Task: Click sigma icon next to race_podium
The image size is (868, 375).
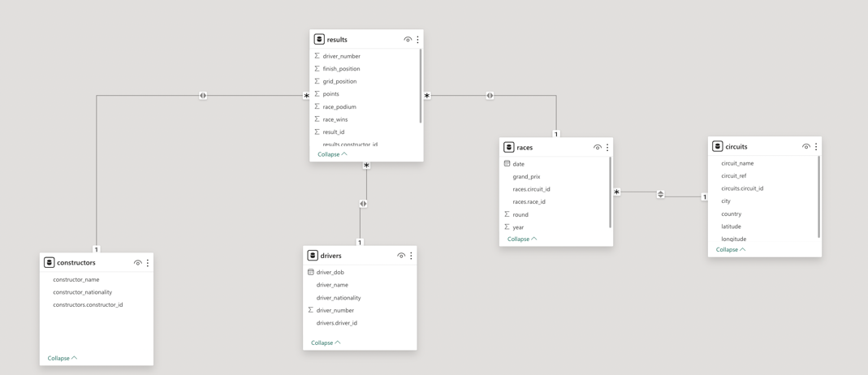Action: [x=317, y=106]
